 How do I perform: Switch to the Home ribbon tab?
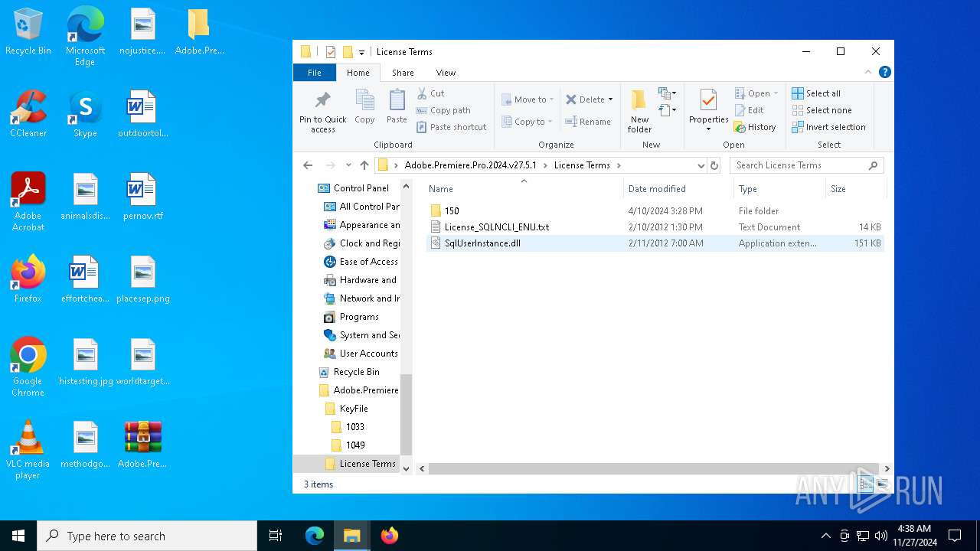point(358,73)
